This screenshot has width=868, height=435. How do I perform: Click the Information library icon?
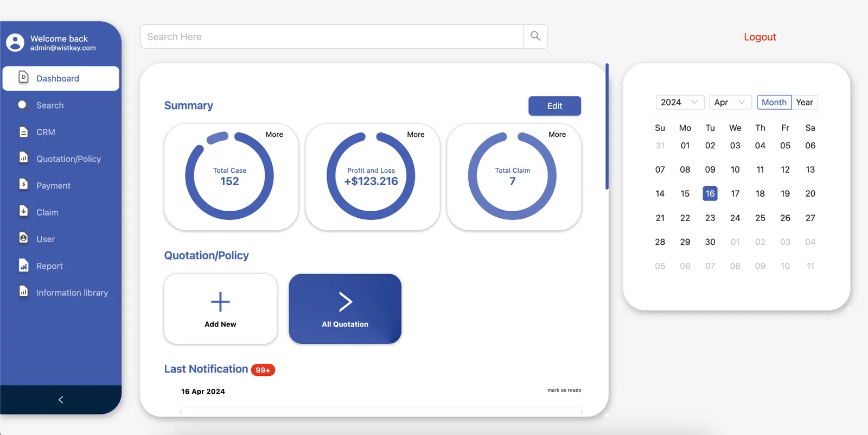click(x=23, y=291)
